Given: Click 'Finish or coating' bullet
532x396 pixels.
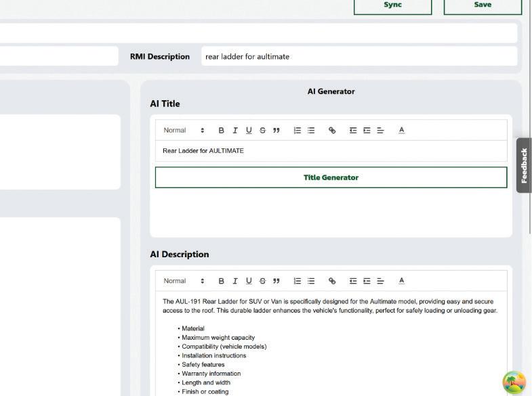Looking at the screenshot, I should pos(205,392).
